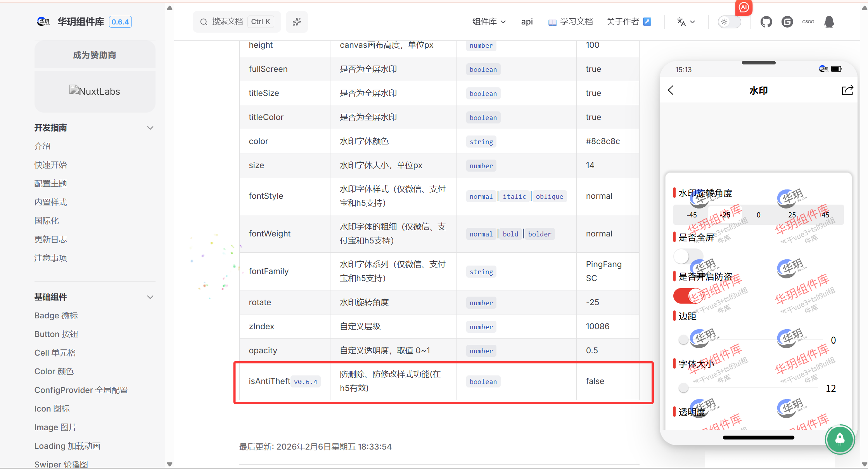
Task: Select rotation angle 0 option
Action: coord(758,215)
